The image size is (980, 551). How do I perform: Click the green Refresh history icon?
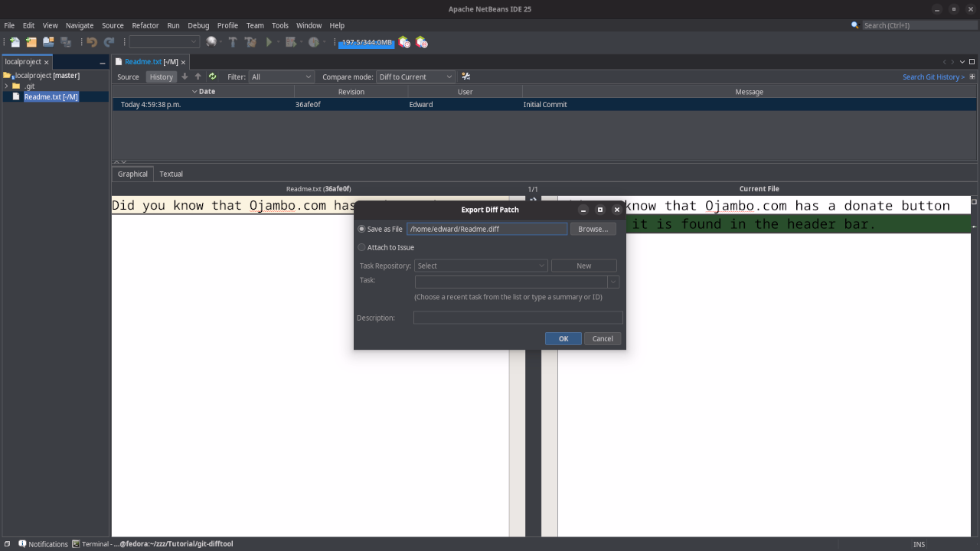coord(212,77)
